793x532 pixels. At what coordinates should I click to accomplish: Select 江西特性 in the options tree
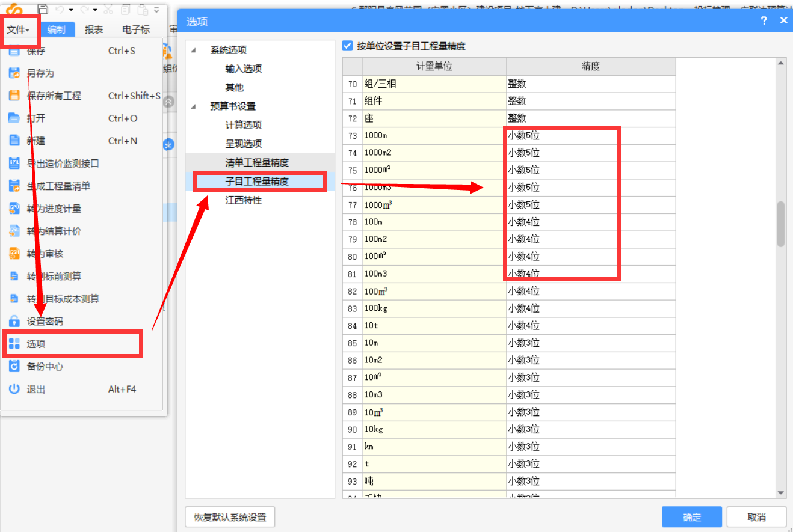tap(244, 200)
